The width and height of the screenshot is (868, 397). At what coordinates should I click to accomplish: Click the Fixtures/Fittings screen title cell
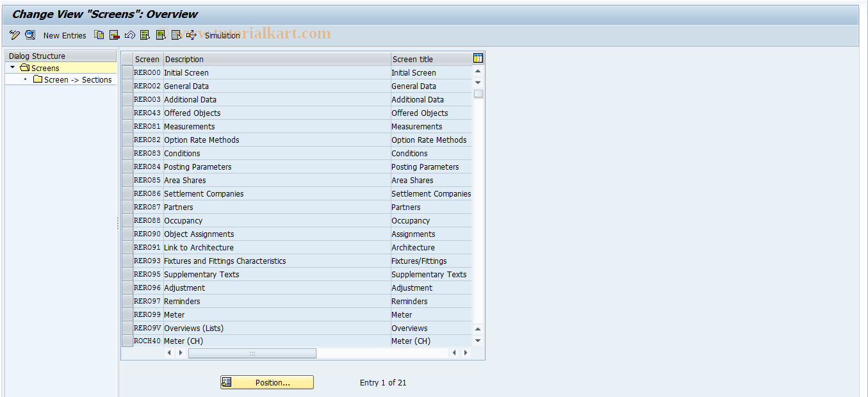point(431,261)
